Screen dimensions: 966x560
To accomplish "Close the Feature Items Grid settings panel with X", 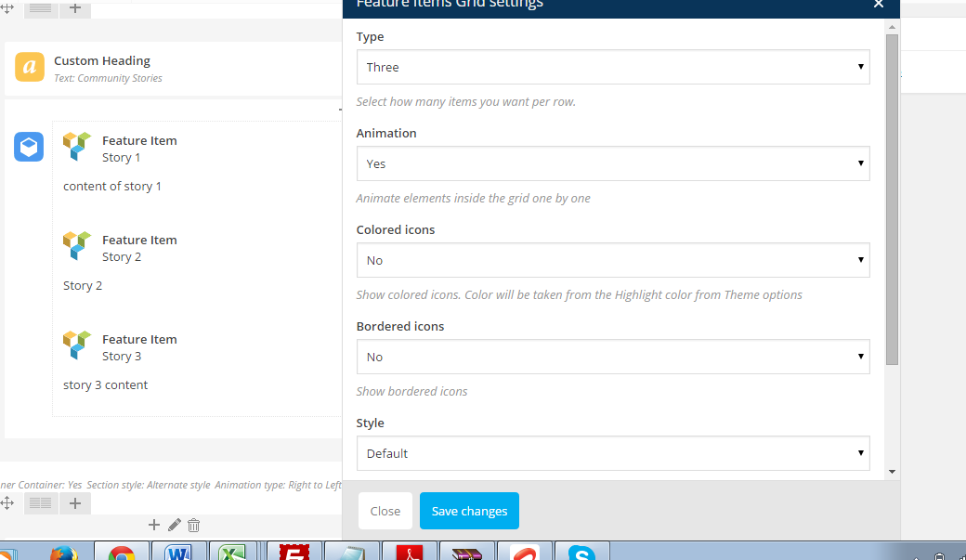I will click(x=879, y=5).
